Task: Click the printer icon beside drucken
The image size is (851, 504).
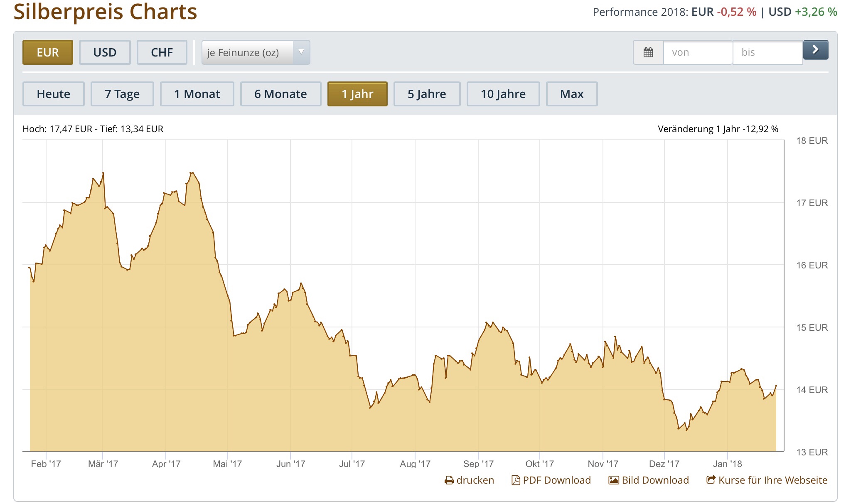Action: click(x=449, y=480)
